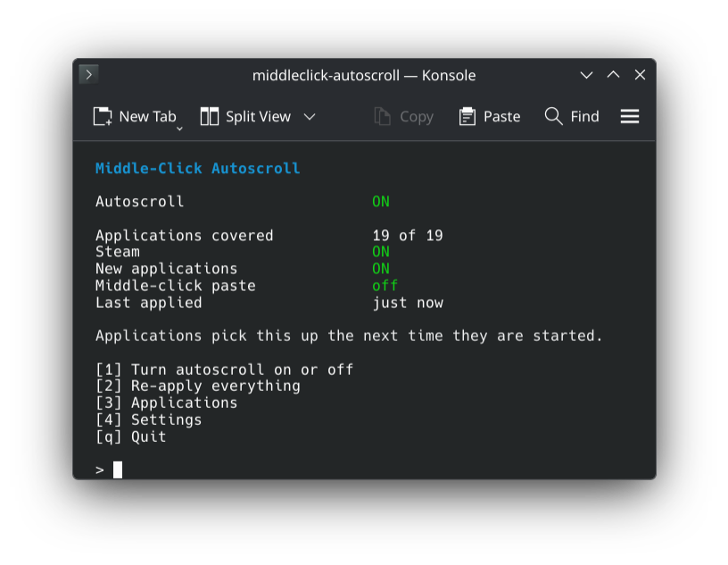Click the Autoscroll ON status value
Viewport: 728px width, 565px height.
point(381,202)
